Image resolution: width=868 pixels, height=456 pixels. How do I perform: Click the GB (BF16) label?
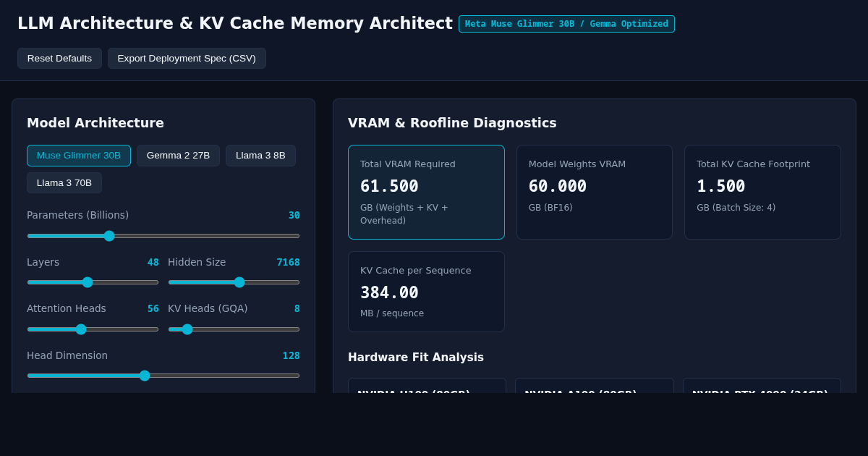tap(550, 208)
